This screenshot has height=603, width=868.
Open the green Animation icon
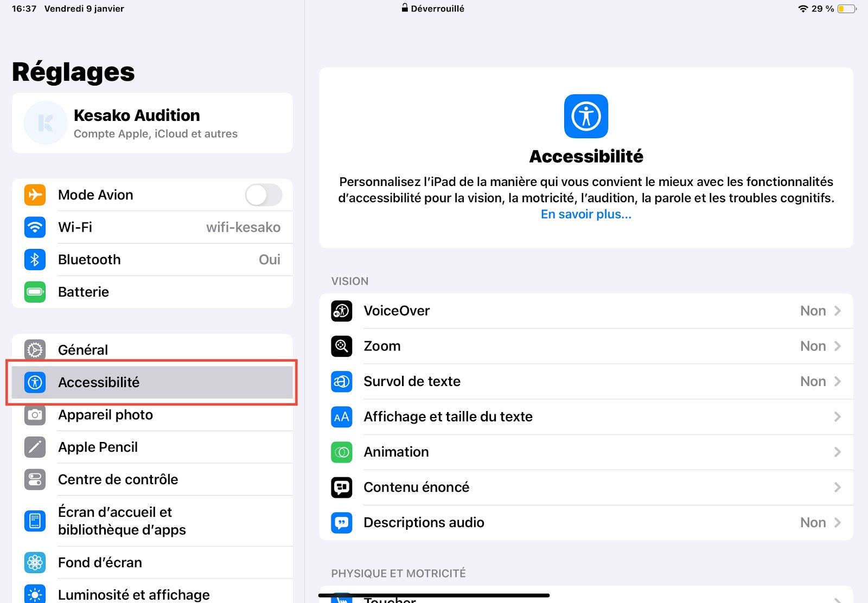coord(342,452)
